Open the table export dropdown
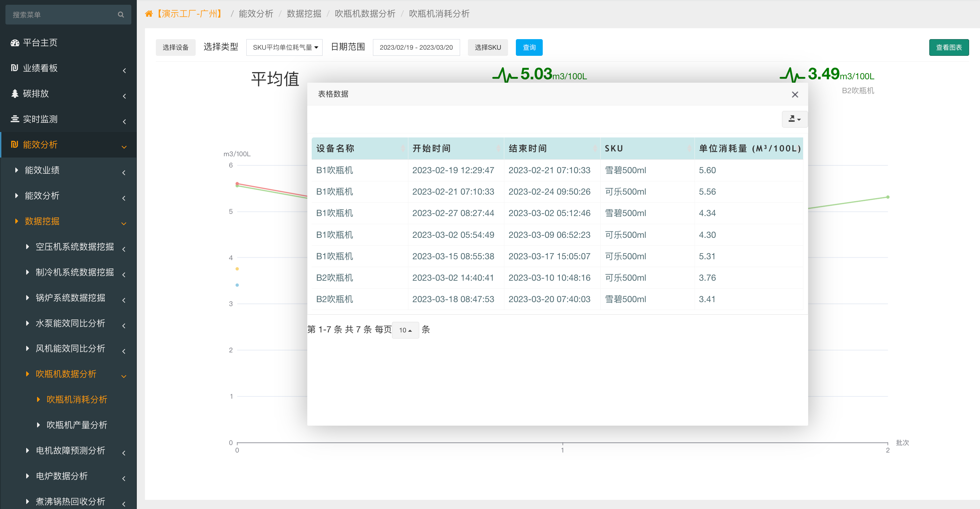 [794, 119]
